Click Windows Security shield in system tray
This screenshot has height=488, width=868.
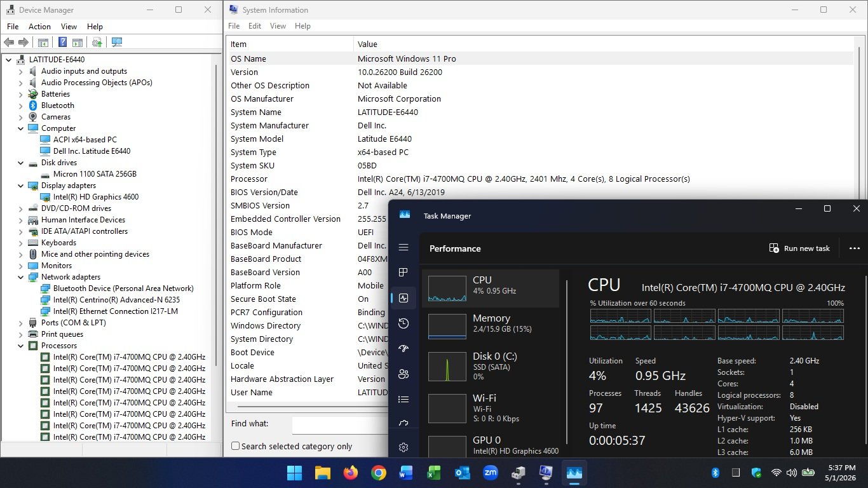pyautogui.click(x=756, y=473)
